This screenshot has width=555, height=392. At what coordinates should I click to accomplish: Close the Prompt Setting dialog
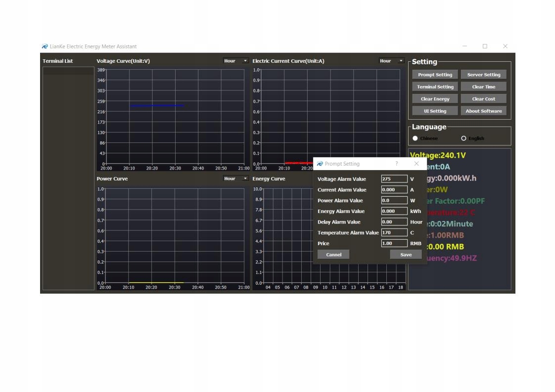(x=416, y=164)
